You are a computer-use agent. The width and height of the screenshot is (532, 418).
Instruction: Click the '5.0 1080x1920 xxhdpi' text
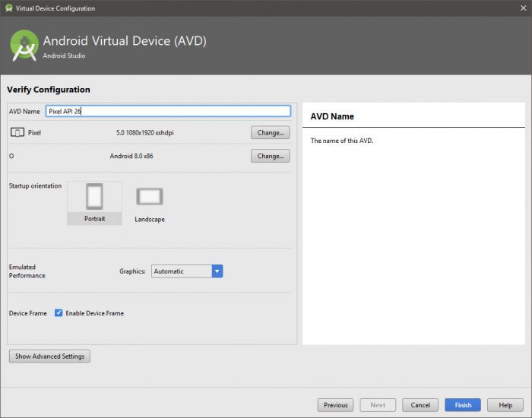(145, 133)
